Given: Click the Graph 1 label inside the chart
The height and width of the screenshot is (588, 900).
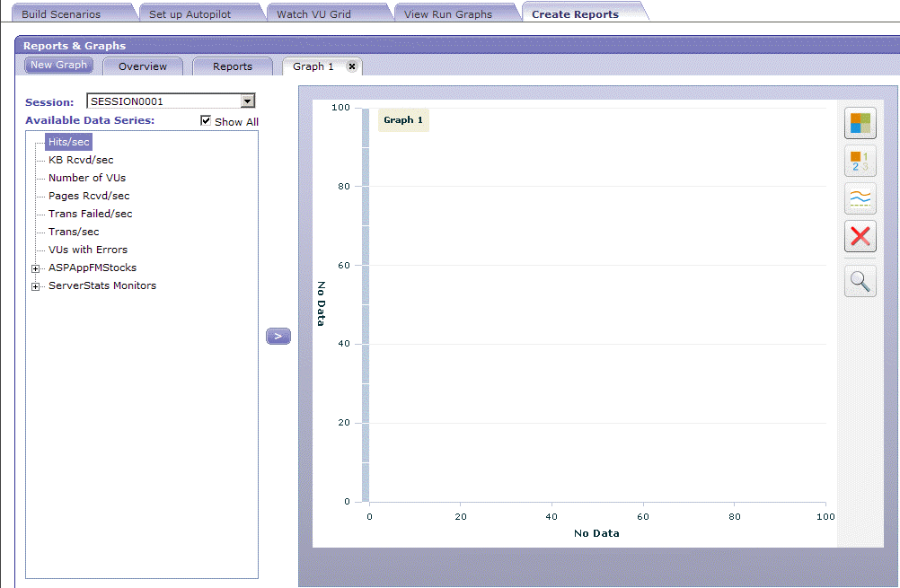Looking at the screenshot, I should pos(402,119).
